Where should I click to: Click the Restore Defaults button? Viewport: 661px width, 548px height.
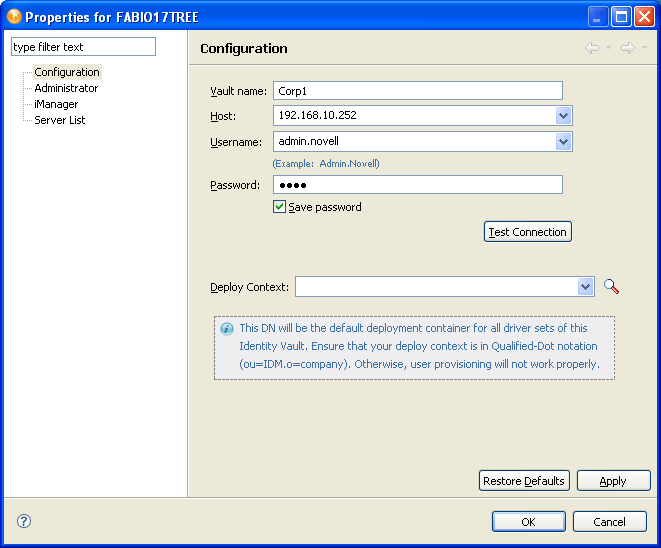coord(524,481)
